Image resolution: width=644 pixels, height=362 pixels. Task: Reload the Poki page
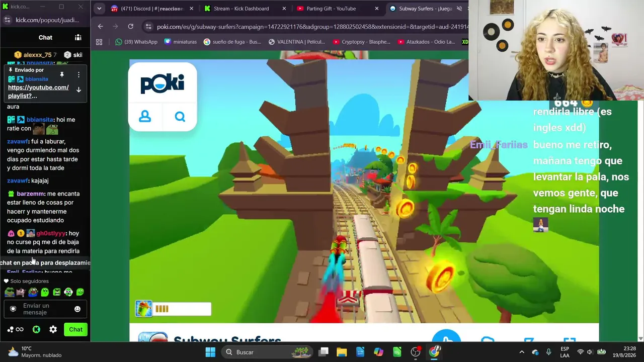131,27
